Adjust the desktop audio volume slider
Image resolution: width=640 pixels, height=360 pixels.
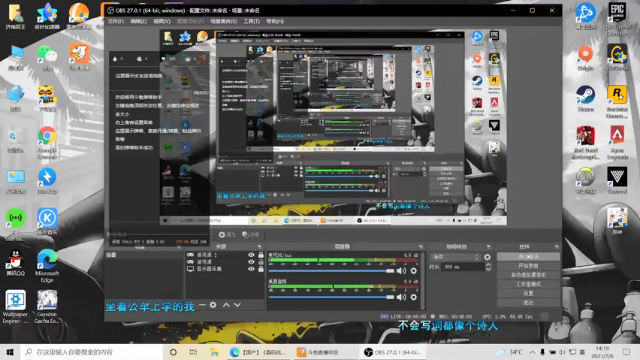[331, 297]
